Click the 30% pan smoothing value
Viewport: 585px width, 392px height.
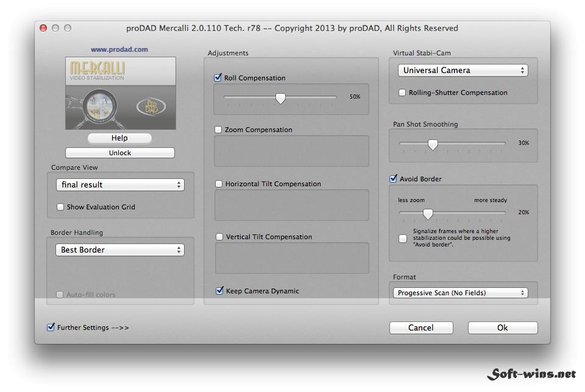point(523,142)
